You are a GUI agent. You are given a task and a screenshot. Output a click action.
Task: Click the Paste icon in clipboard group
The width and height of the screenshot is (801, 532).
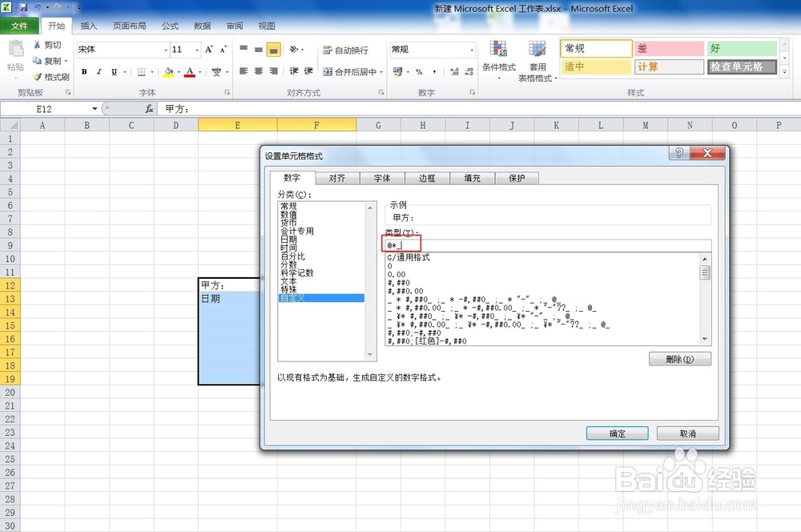click(x=15, y=50)
